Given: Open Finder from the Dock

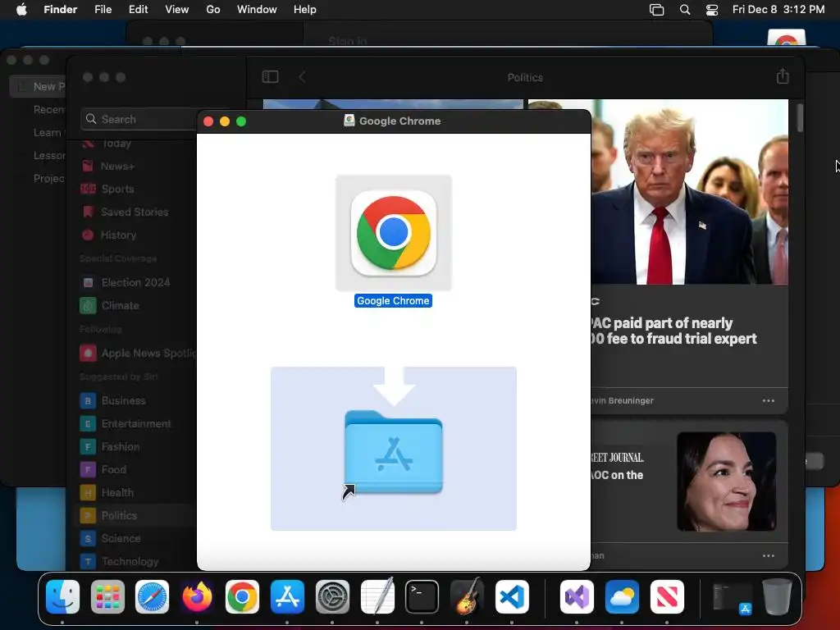Looking at the screenshot, I should 62,596.
